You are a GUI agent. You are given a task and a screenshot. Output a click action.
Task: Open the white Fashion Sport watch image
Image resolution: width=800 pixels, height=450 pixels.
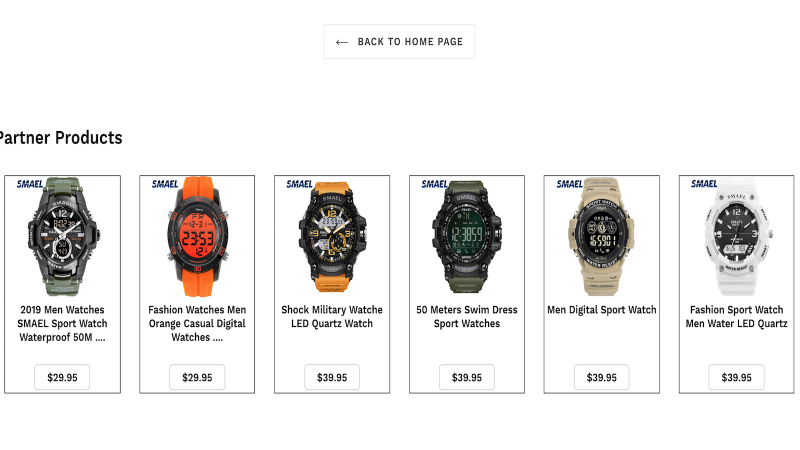tap(736, 237)
